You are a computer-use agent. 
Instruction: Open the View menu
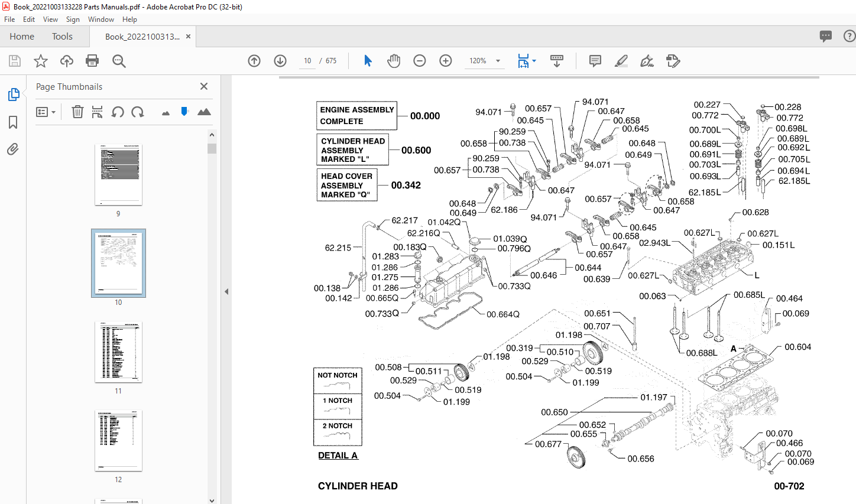[50, 19]
